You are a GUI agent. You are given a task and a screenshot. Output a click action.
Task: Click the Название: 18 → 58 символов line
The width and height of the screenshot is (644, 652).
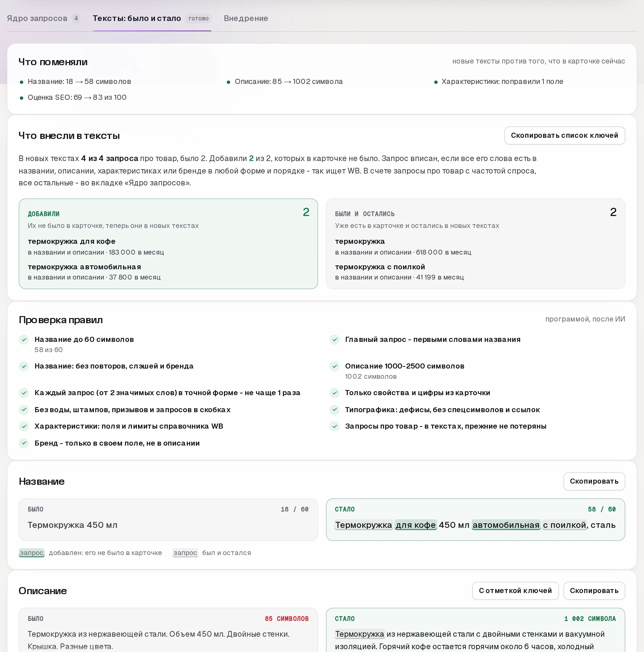click(79, 82)
